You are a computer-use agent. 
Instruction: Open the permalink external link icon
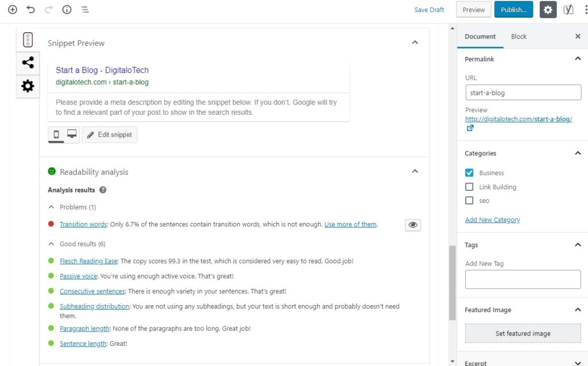pos(470,128)
